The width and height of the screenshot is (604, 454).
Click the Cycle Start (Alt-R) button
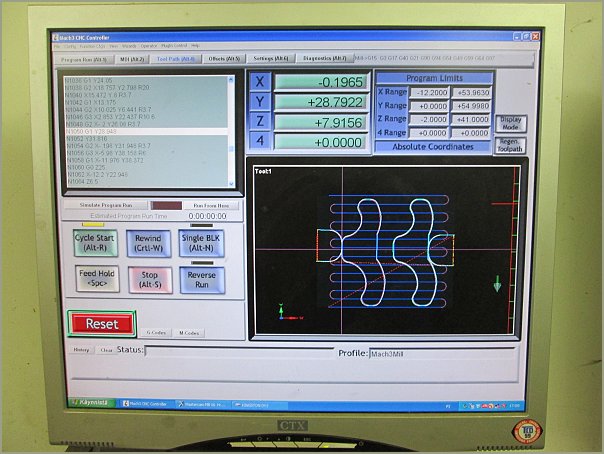pos(95,243)
